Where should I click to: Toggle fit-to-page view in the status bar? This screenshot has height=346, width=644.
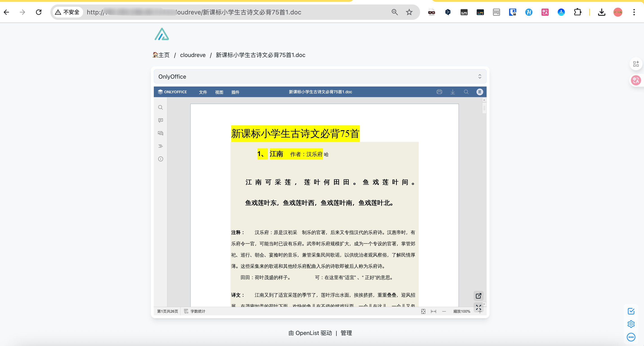click(423, 311)
